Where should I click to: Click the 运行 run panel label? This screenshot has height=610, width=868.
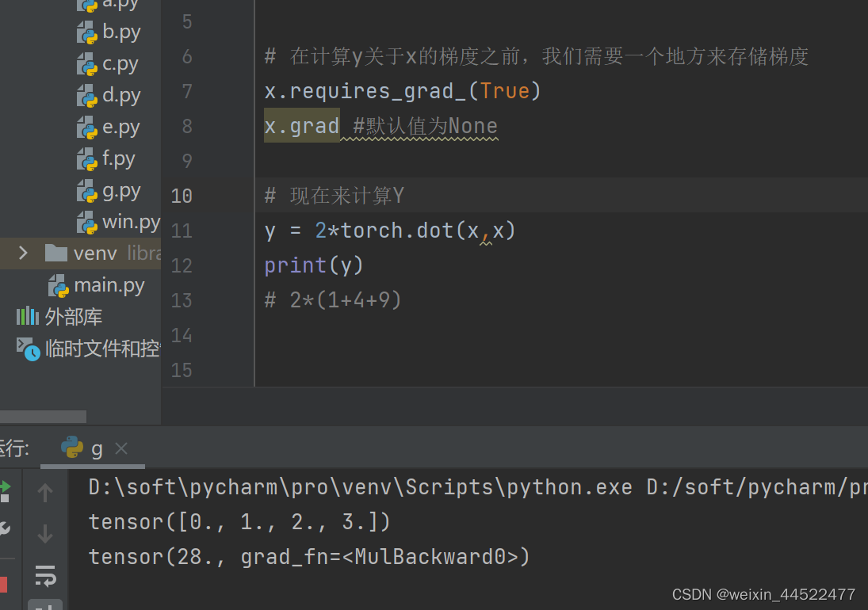pos(14,448)
